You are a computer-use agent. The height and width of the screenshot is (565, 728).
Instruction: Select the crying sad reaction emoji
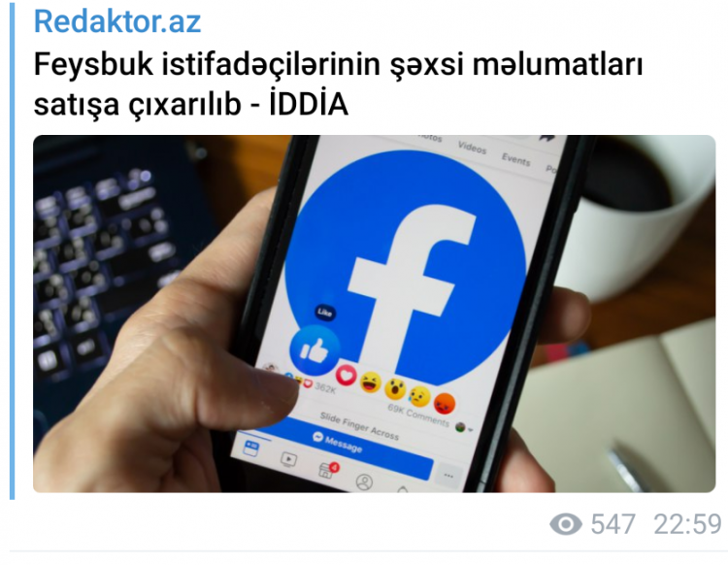pos(419,396)
